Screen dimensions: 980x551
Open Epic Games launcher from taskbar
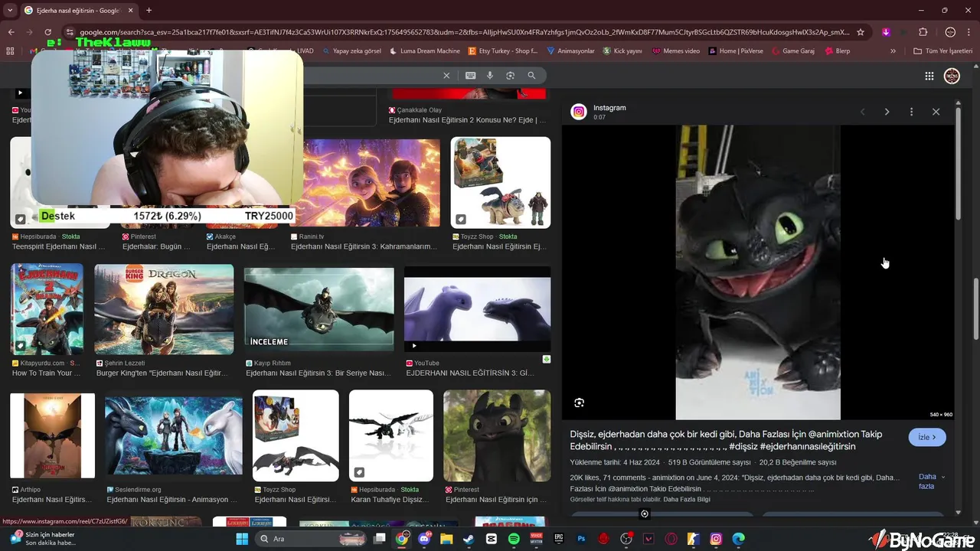pyautogui.click(x=559, y=539)
